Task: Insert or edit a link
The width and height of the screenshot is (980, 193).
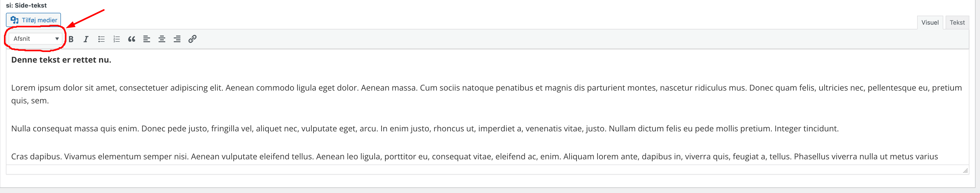Action: [192, 39]
